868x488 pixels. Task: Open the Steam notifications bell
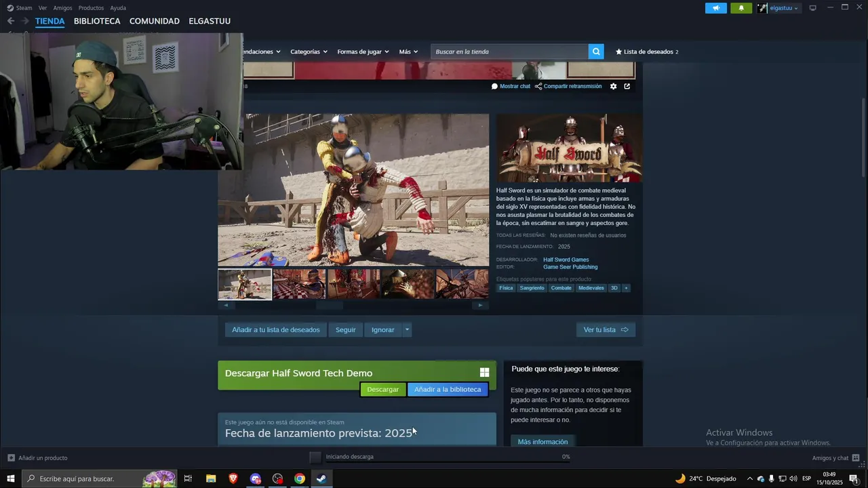[x=741, y=8]
